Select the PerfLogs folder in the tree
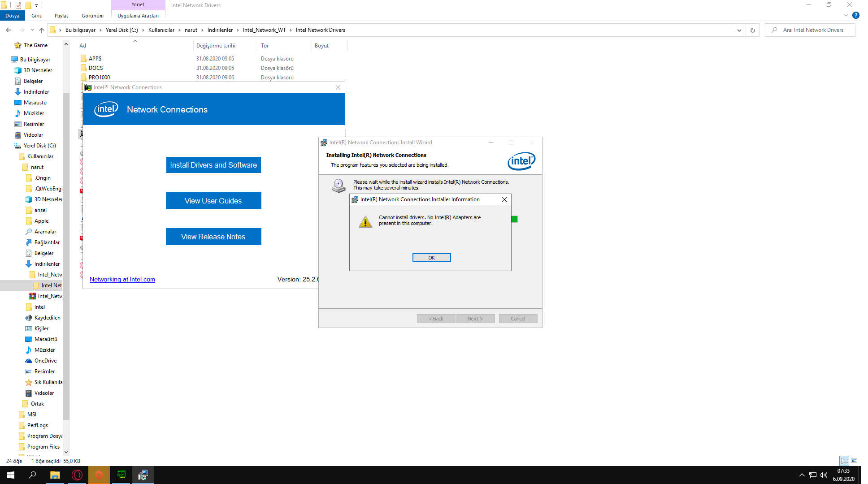 click(x=37, y=425)
